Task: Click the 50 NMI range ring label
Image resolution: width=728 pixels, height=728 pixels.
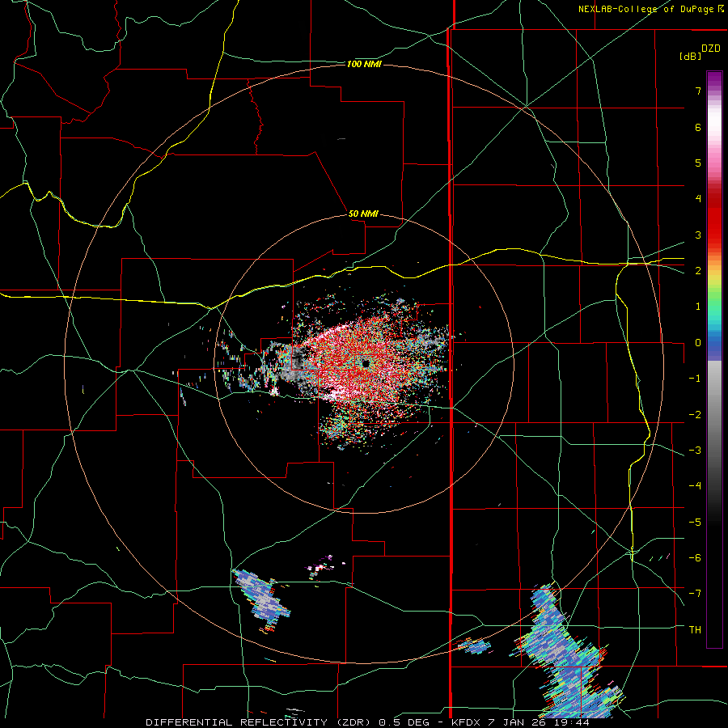Action: [363, 214]
